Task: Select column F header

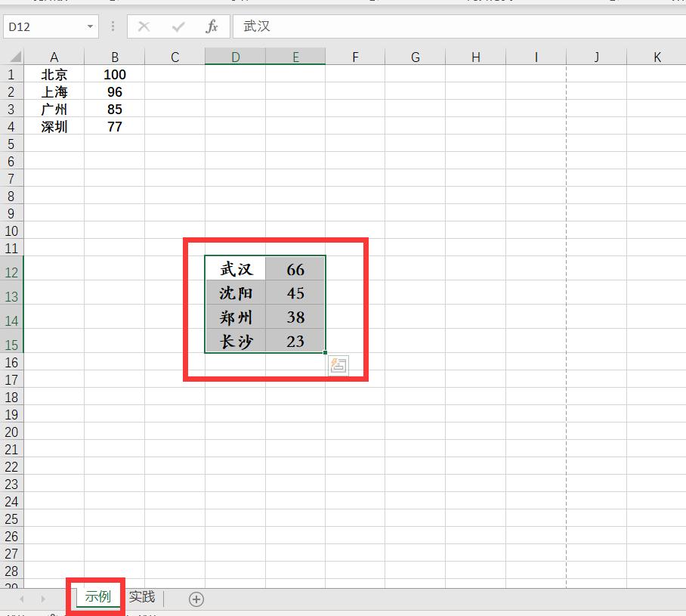Action: click(x=355, y=57)
